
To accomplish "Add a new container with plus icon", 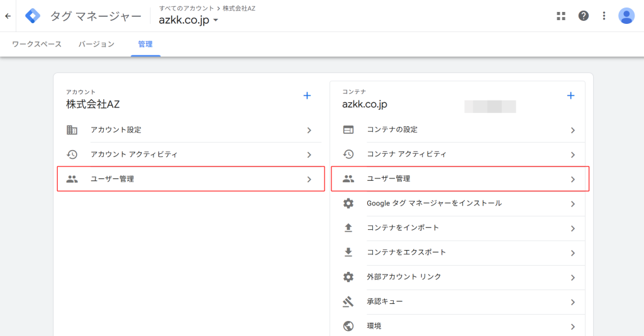I will 570,95.
